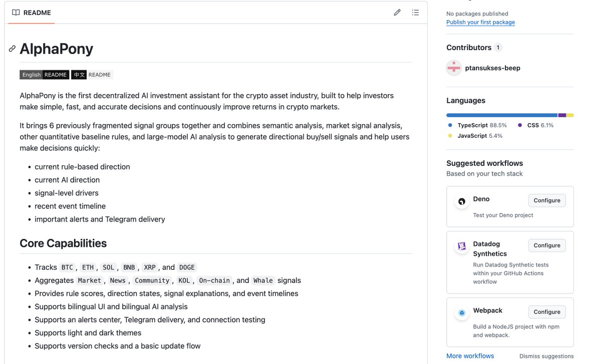The height and width of the screenshot is (364, 601).
Task: Click the DOGE code tag
Action: click(187, 267)
